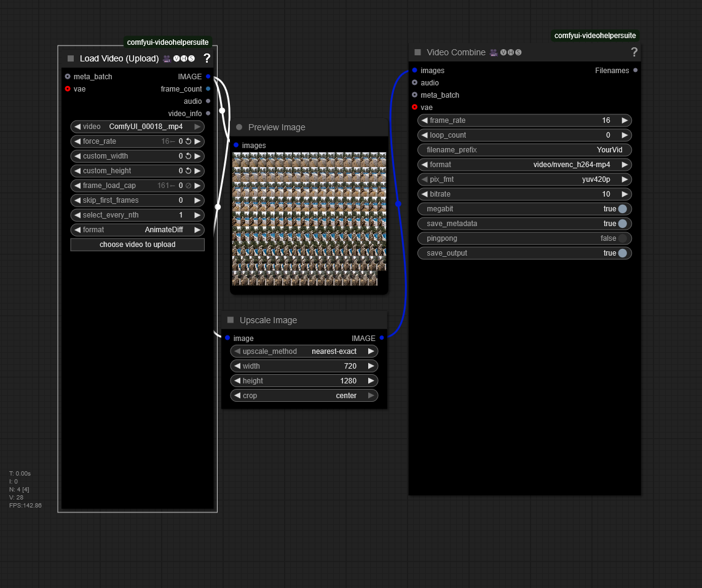Open Video Combine format nvenc_h264-mp4 dropdown

tap(524, 165)
